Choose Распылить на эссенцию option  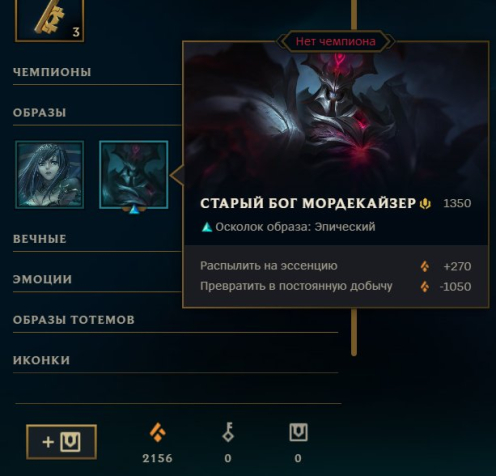point(335,266)
